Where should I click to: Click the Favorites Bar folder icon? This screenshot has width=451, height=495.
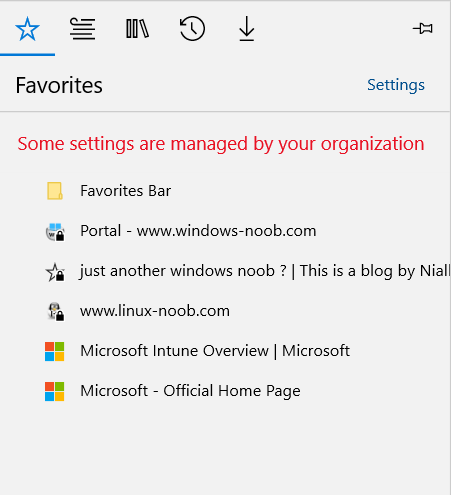54,191
